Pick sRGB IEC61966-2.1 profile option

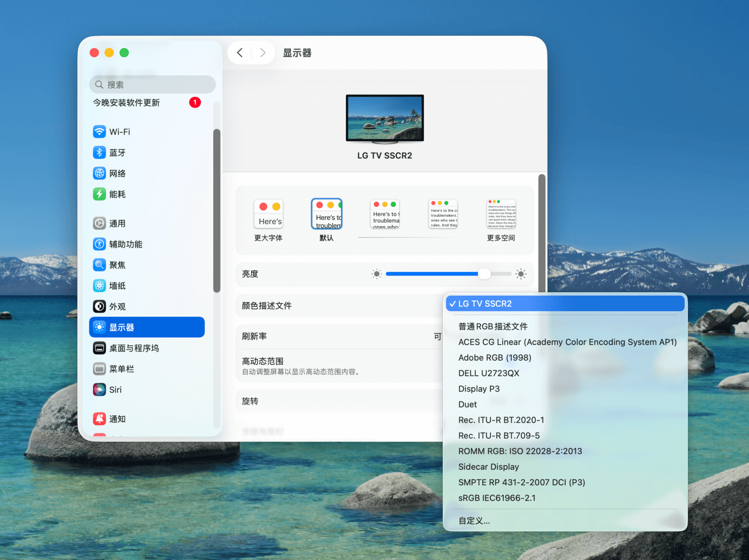pyautogui.click(x=497, y=498)
